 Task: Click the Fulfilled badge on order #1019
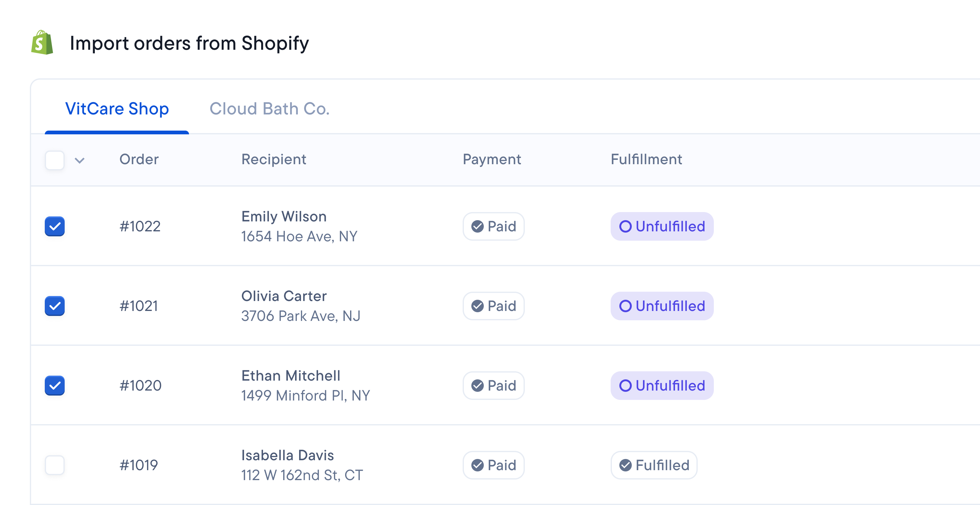coord(654,465)
